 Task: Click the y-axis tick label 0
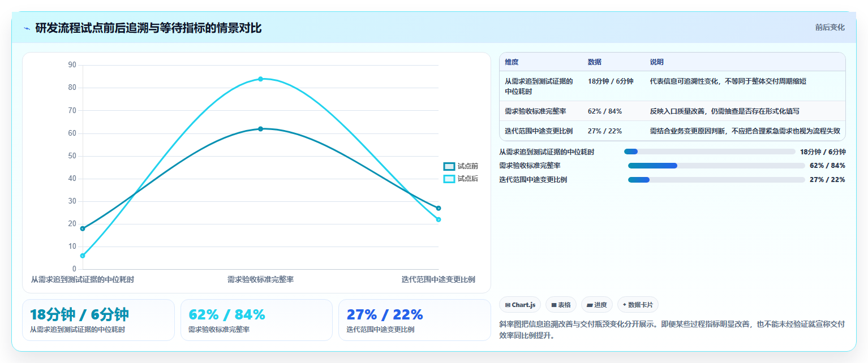click(74, 269)
